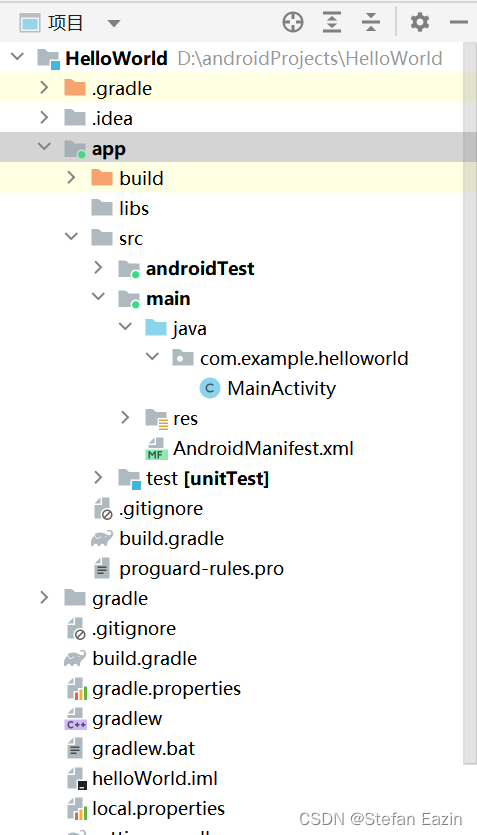Select the app module name
This screenshot has height=835, width=477.
[x=109, y=150]
